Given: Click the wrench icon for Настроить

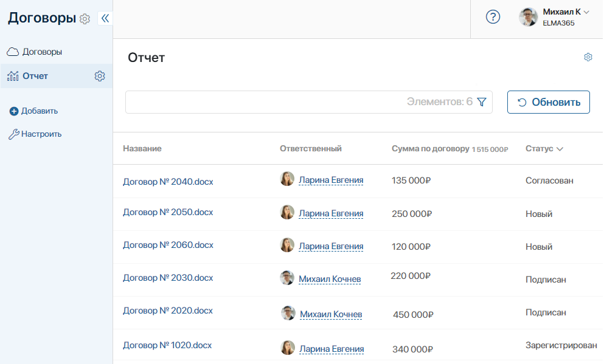Looking at the screenshot, I should tap(14, 134).
